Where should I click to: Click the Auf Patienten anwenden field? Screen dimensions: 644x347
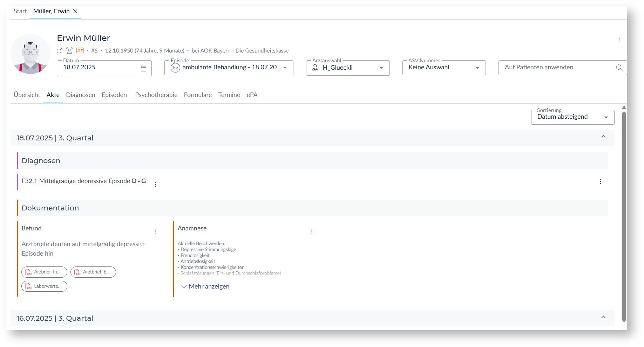(x=557, y=68)
